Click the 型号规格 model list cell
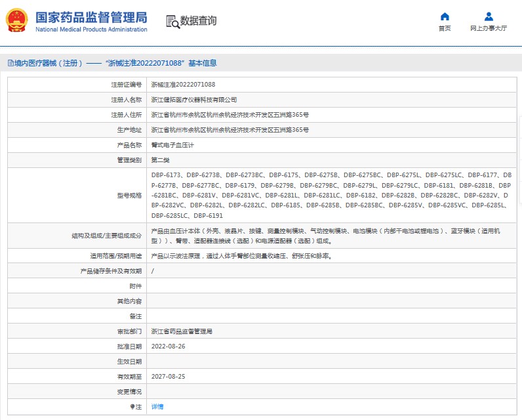The width and height of the screenshot is (522, 420). click(331, 195)
